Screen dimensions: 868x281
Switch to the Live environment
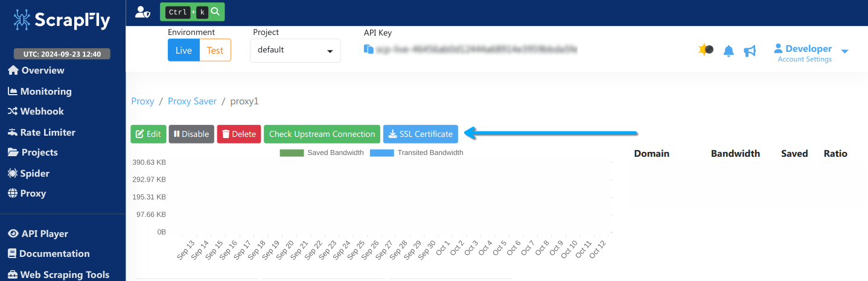click(183, 51)
